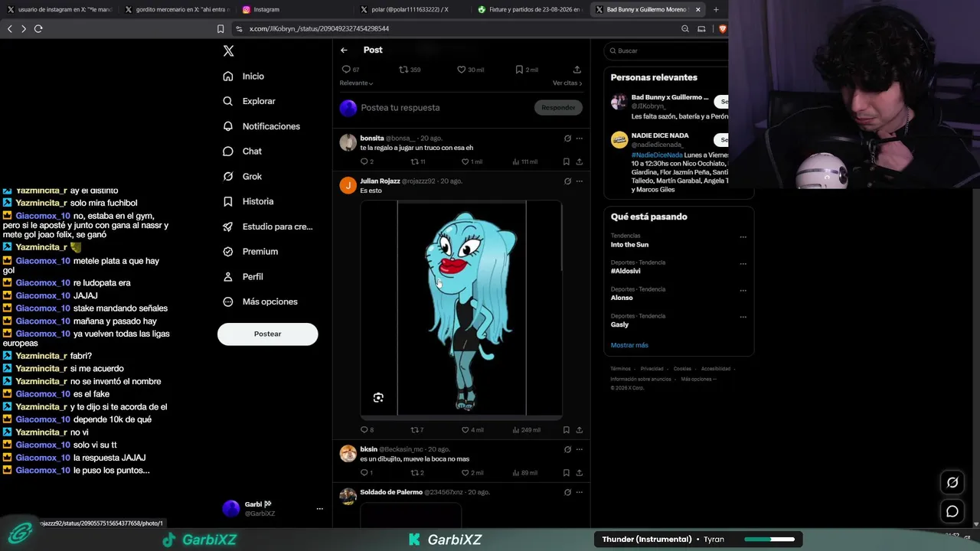Switch to the Fixture y partidos tab
The height and width of the screenshot is (551, 980).
tap(531, 9)
